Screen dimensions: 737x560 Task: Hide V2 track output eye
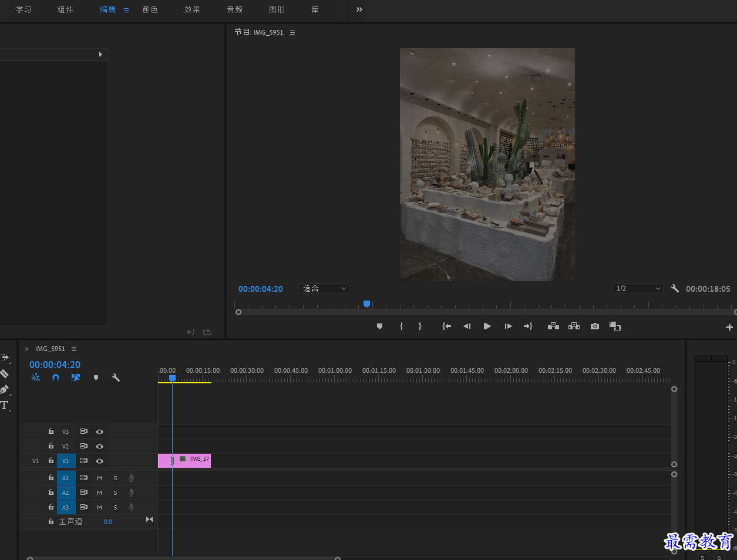99,446
